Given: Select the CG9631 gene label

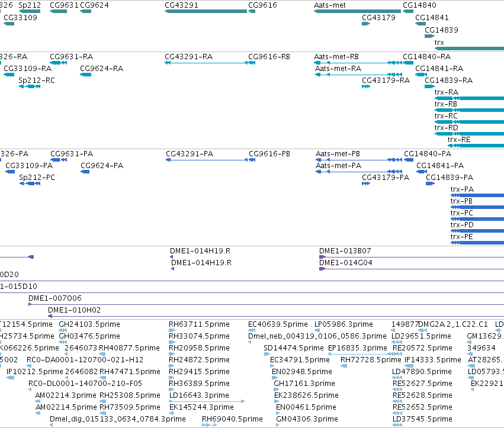Looking at the screenshot, I should (x=65, y=5).
